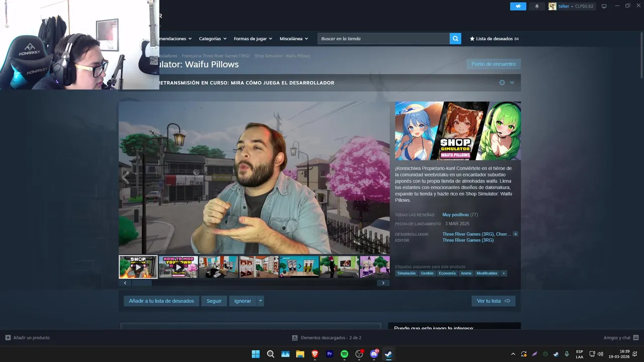Screen dimensions: 644x362
Task: Open Elementos descargados downloads status
Action: 327,338
